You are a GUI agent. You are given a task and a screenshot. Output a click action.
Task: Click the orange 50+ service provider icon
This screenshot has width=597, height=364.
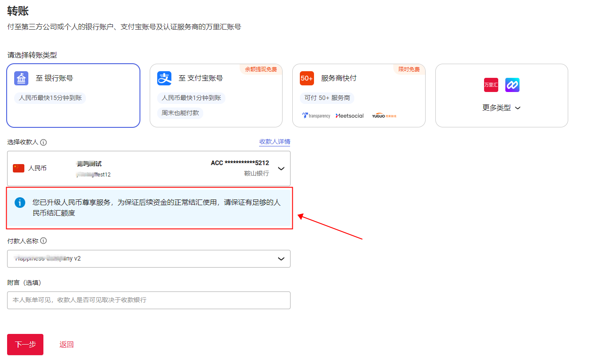point(306,78)
